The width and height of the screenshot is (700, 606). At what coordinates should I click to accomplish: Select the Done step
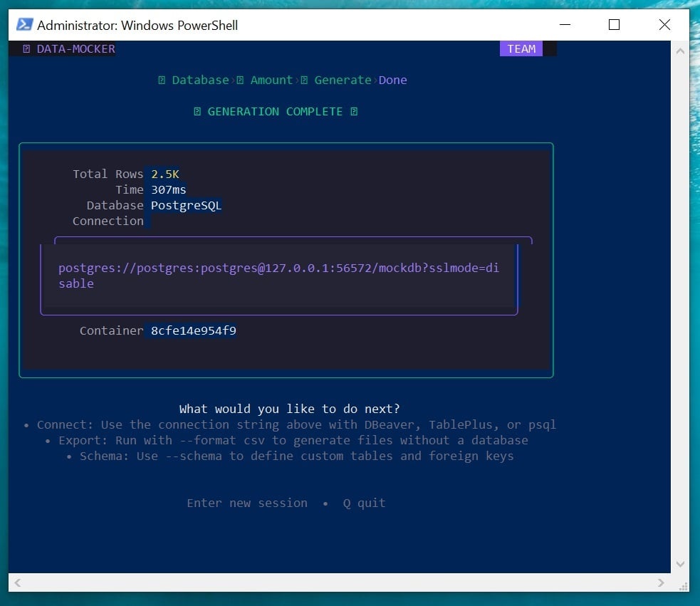393,80
